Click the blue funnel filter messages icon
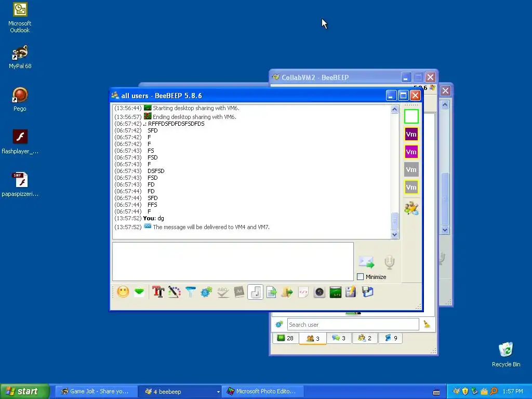The height and width of the screenshot is (399, 532). [190, 292]
